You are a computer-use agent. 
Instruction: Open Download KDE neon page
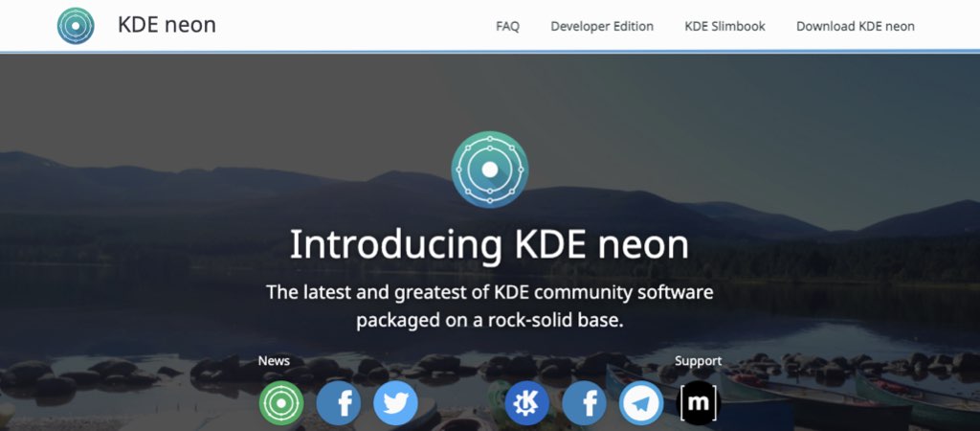pyautogui.click(x=855, y=26)
